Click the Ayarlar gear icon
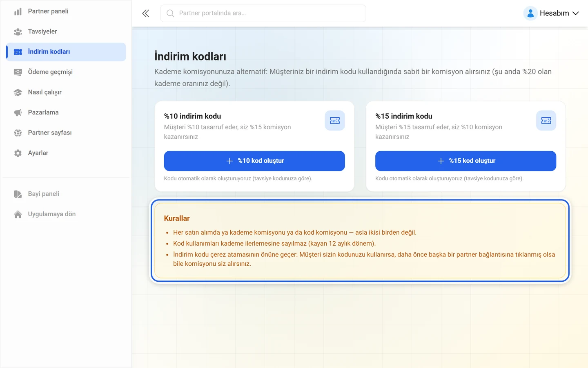The image size is (588, 368). point(18,153)
